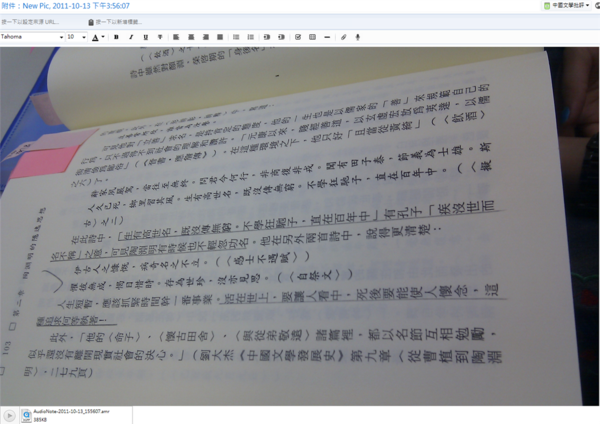Click the source URL field
Image resolution: width=600 pixels, height=424 pixels.
pos(31,22)
